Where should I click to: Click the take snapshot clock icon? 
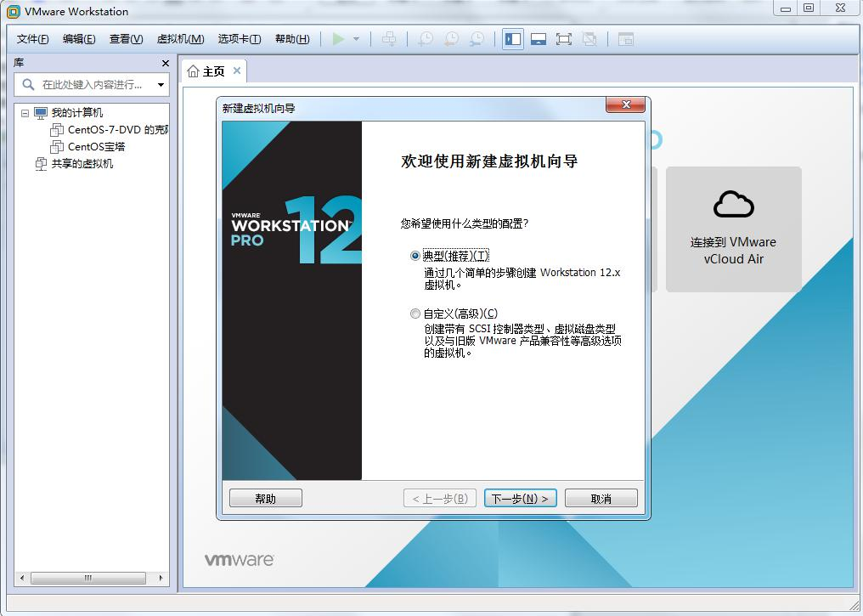click(426, 38)
